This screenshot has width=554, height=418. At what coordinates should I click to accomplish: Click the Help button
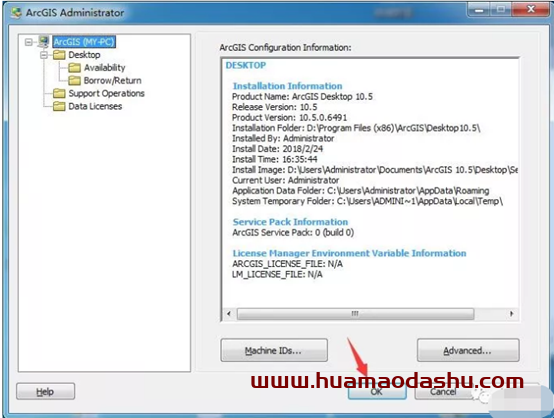[45, 391]
